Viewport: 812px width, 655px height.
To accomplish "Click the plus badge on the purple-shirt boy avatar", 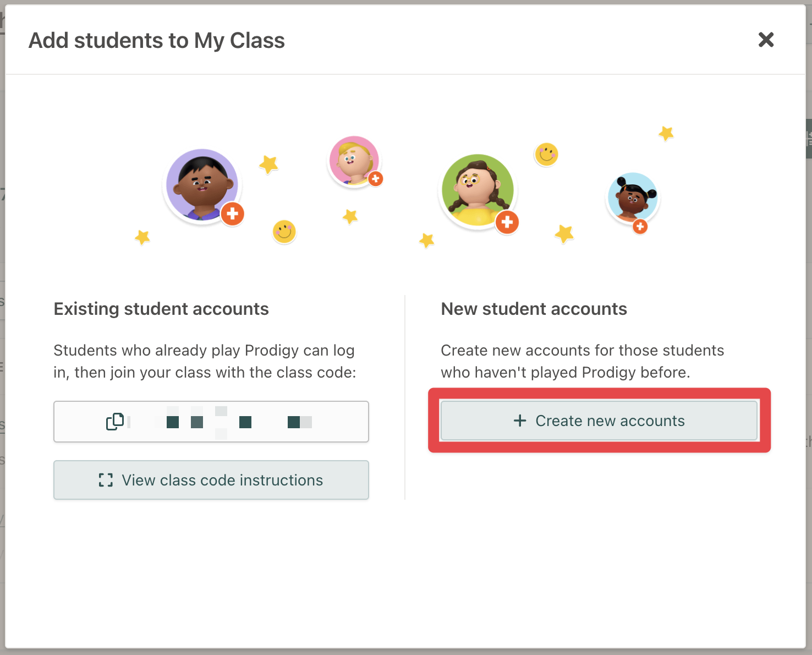I will pos(233,214).
